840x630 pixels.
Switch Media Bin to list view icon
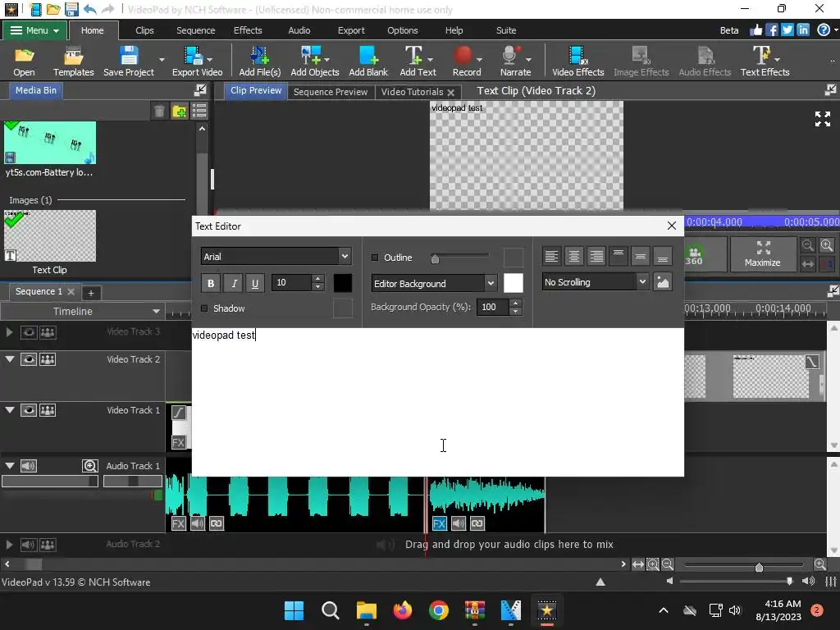coord(199,111)
